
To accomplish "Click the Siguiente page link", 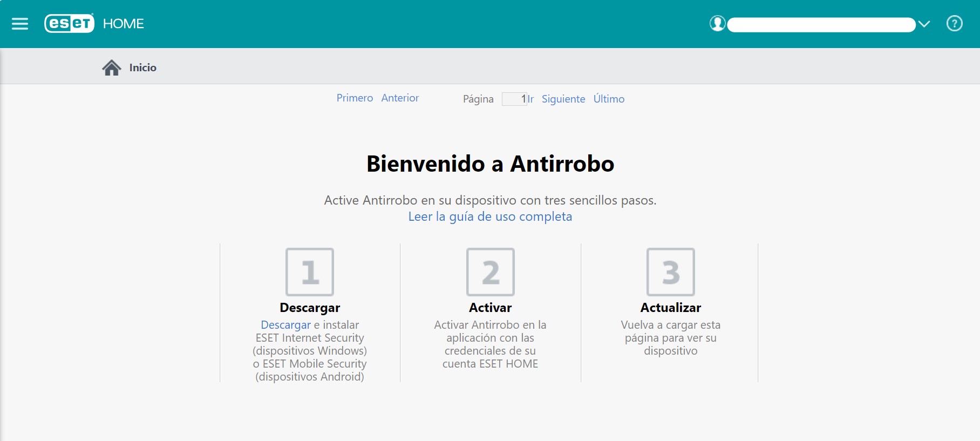I will point(563,99).
